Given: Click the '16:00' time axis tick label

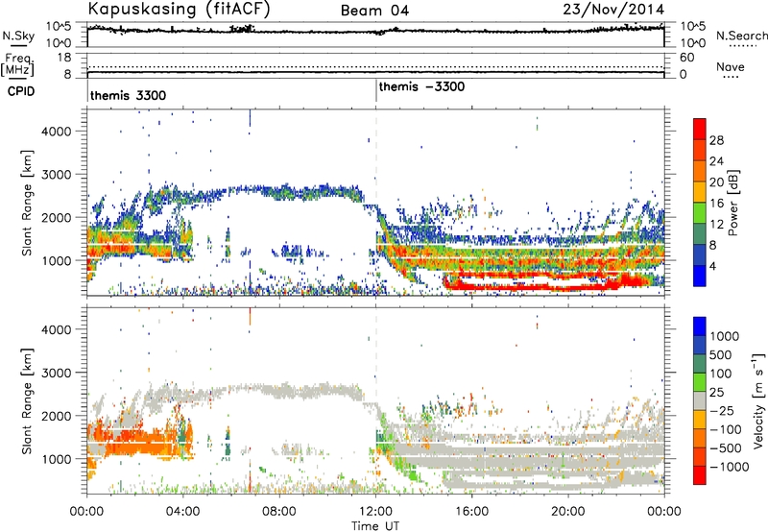Looking at the screenshot, I should point(471,512).
